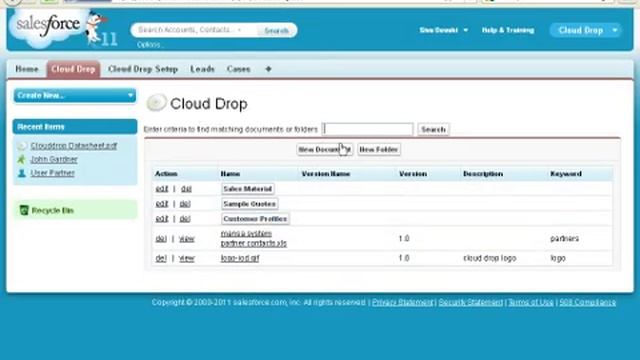
Task: Open the 508 Compliance footer link
Action: click(x=587, y=302)
